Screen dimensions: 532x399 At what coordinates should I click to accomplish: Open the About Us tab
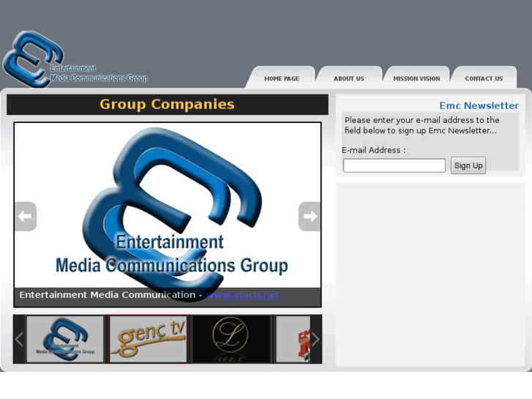tap(349, 78)
